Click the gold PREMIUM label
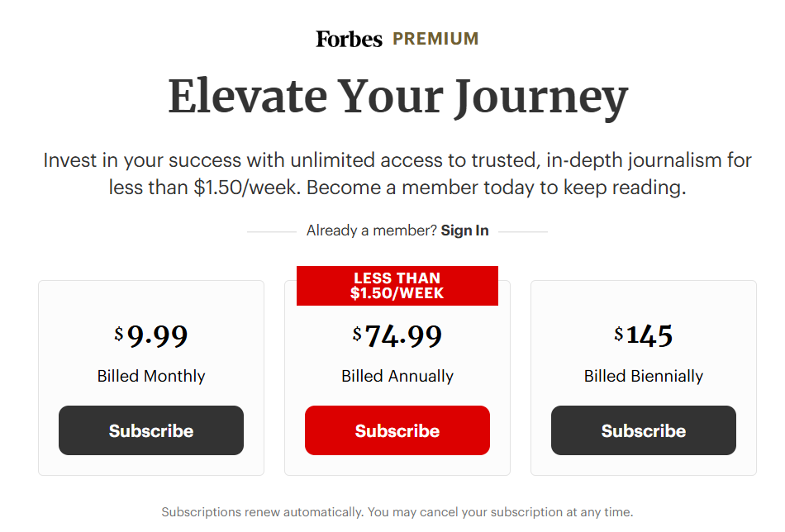 (435, 39)
